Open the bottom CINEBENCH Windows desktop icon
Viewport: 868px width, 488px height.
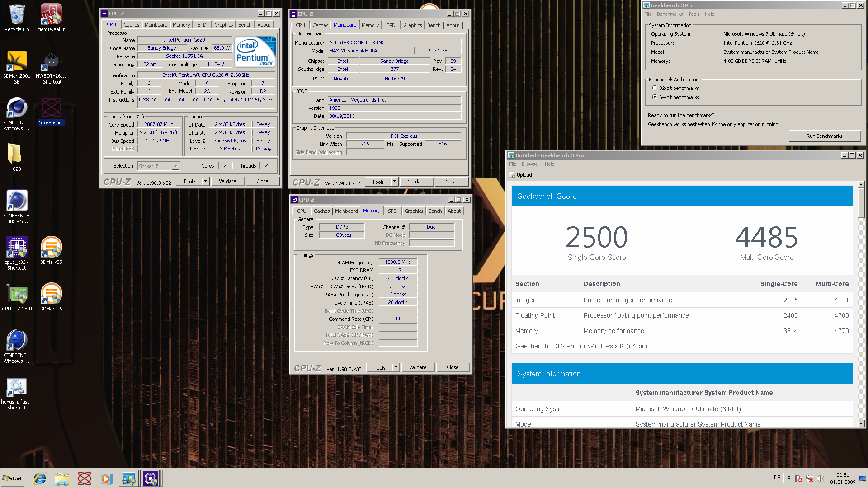17,347
